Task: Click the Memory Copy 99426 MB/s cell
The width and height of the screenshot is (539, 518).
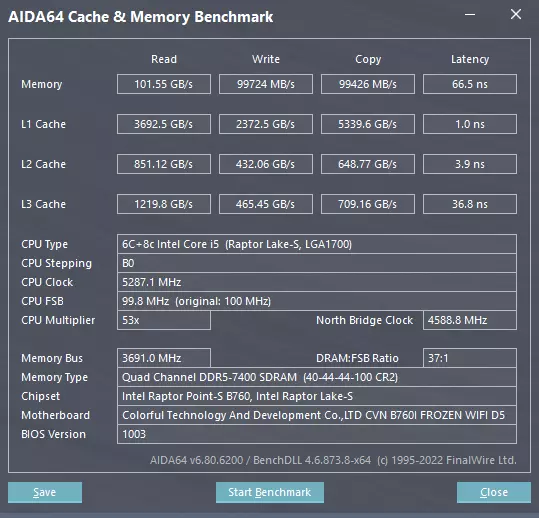Action: click(x=368, y=84)
